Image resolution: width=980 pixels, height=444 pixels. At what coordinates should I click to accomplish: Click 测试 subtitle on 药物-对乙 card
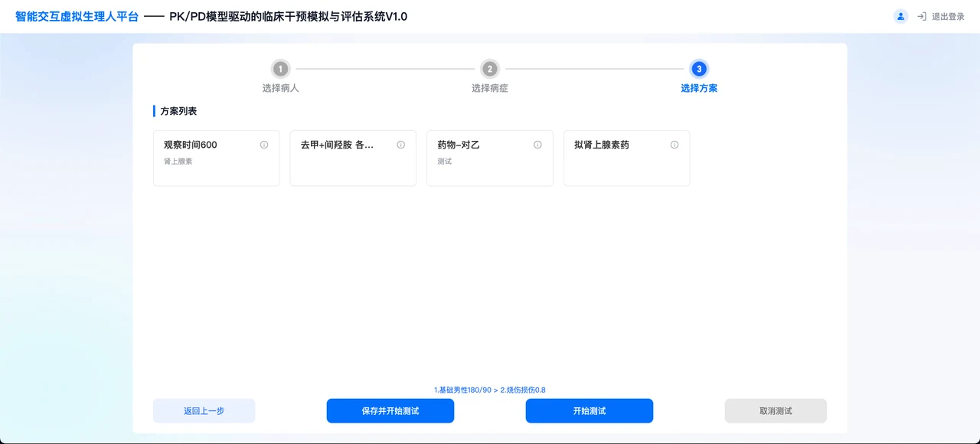point(445,162)
